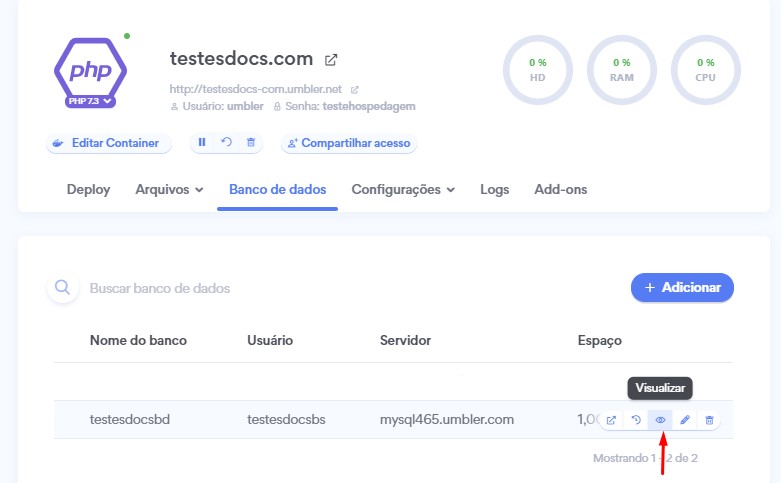This screenshot has height=483, width=781.
Task: Expand the Arquivos dropdown menu
Action: [x=169, y=189]
